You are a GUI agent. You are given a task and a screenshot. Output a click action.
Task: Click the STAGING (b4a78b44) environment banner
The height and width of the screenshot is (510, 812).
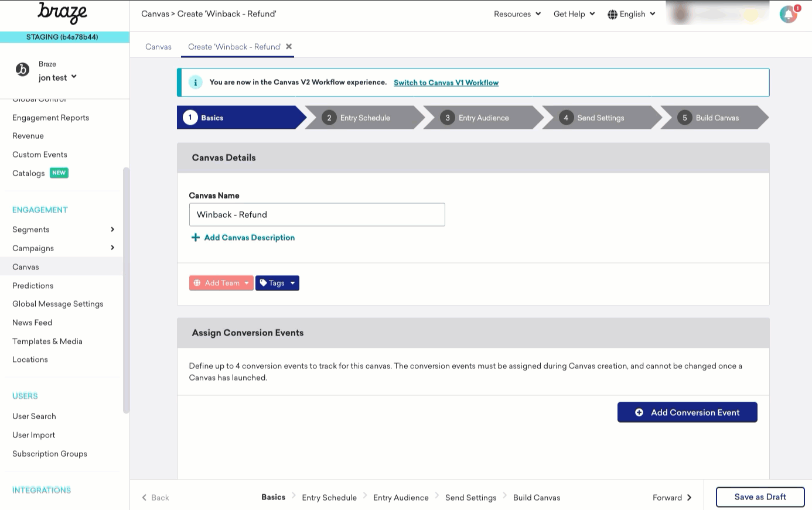pos(64,37)
